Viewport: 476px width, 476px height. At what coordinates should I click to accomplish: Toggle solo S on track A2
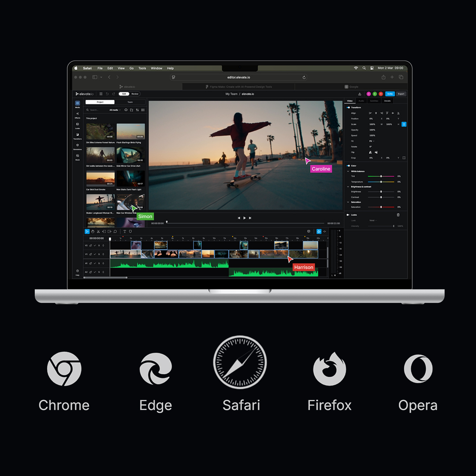(99, 272)
